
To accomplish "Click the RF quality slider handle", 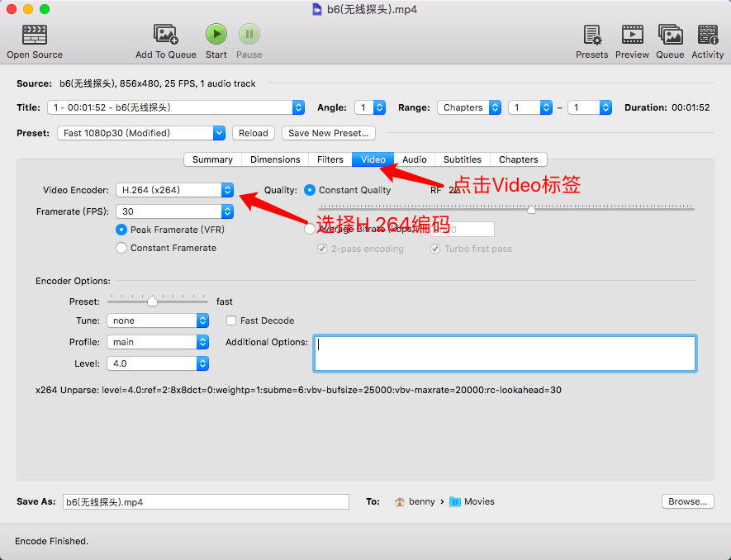I will coord(531,209).
